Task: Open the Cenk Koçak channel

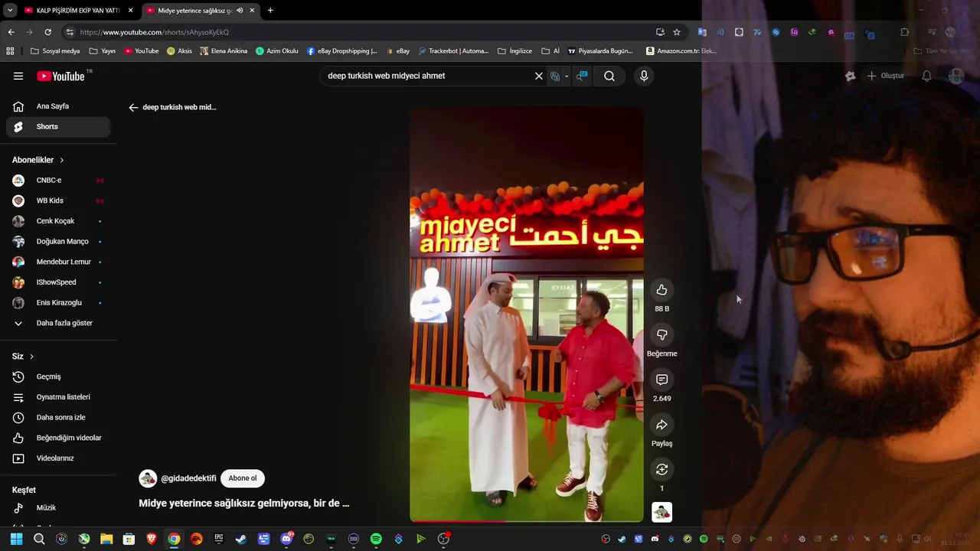Action: tap(58, 221)
